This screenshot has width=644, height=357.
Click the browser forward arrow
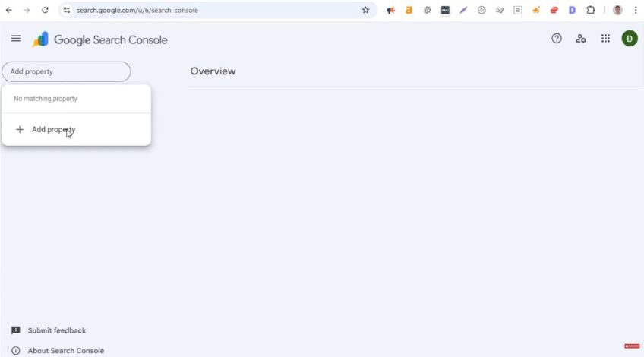point(27,11)
